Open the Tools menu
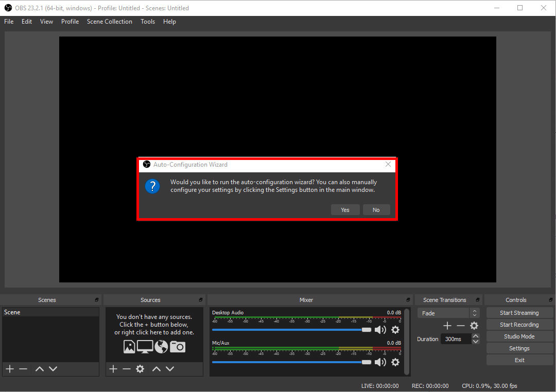The image size is (556, 392). point(148,22)
